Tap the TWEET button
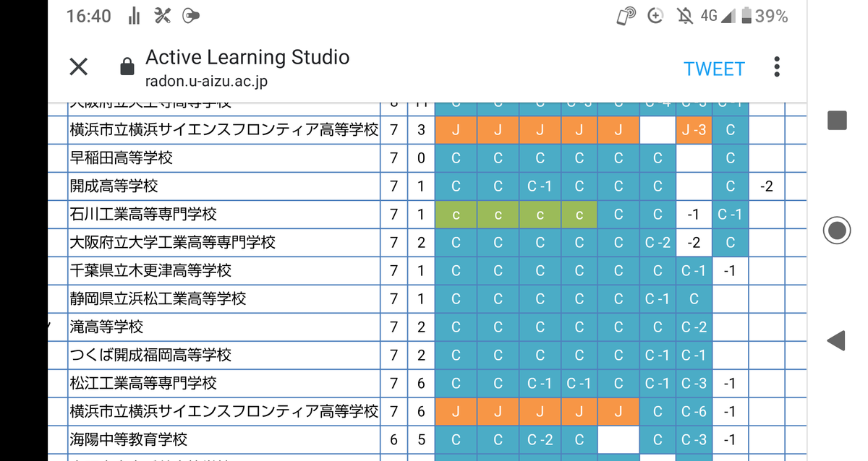The image size is (868, 461). coord(714,69)
